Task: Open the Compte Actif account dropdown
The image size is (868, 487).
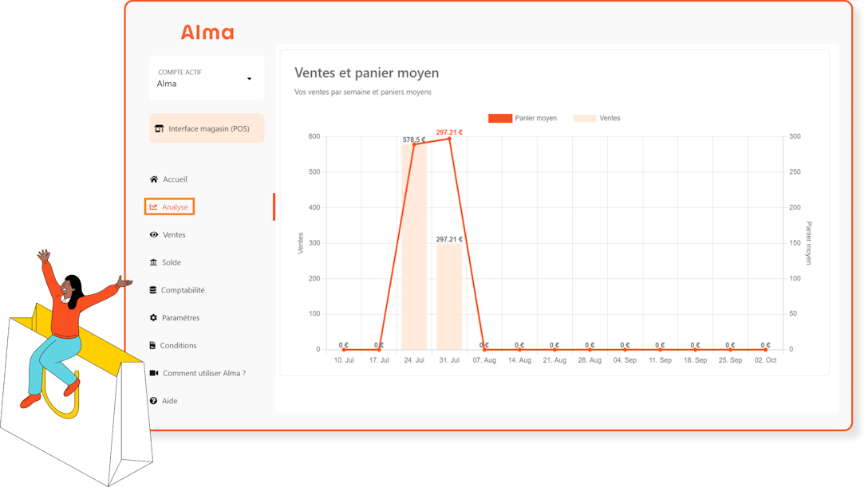Action: click(207, 78)
